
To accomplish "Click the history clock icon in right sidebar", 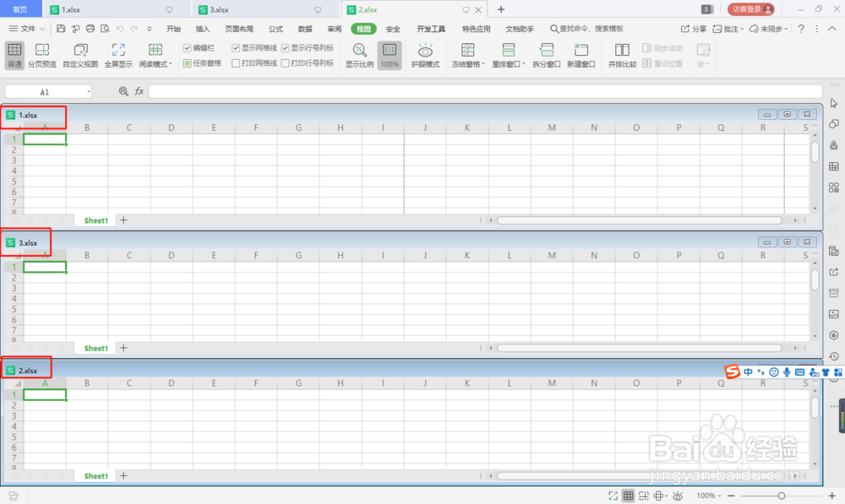I will tap(834, 356).
